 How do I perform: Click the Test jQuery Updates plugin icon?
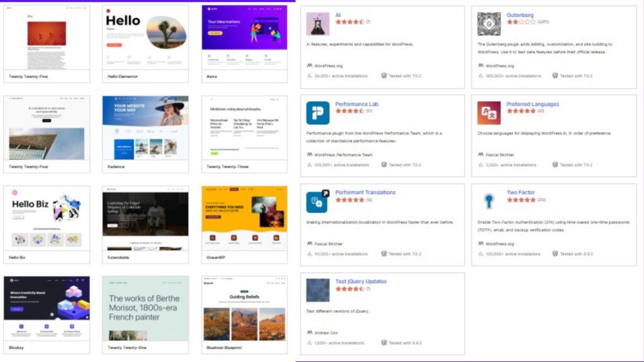(318, 290)
